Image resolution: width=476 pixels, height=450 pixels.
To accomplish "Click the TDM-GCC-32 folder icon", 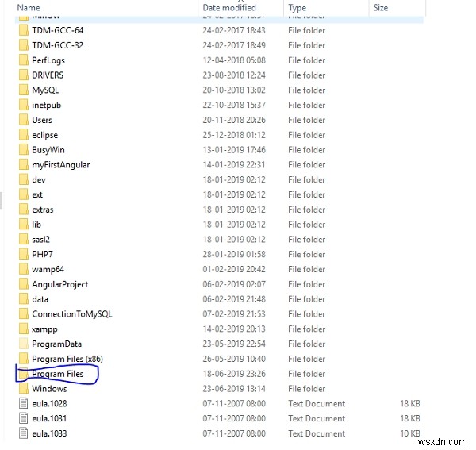I will pos(23,45).
